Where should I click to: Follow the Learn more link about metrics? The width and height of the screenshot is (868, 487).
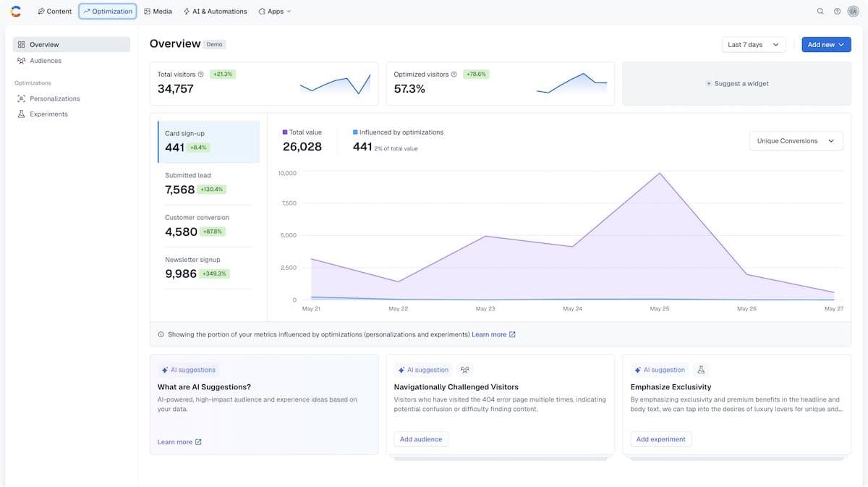(490, 334)
